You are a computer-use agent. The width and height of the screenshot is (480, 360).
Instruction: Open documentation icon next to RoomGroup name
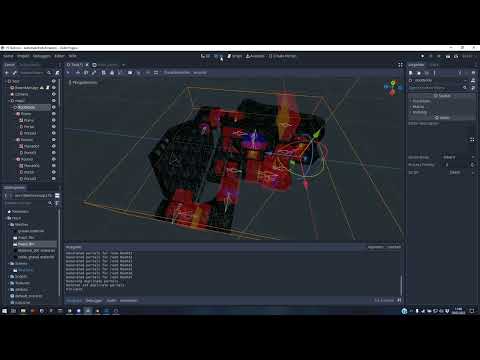[x=473, y=80]
